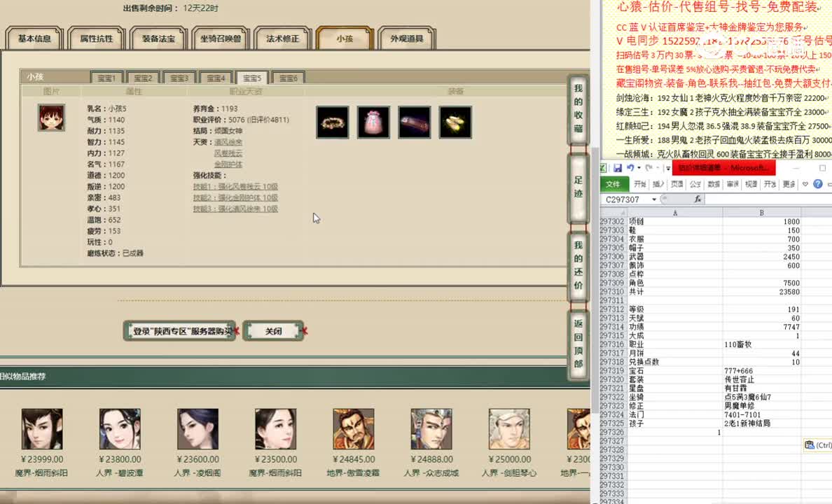The width and height of the screenshot is (832, 504).
Task: Open the Quick Access Toolbar customize dropdown
Action: [x=667, y=168]
